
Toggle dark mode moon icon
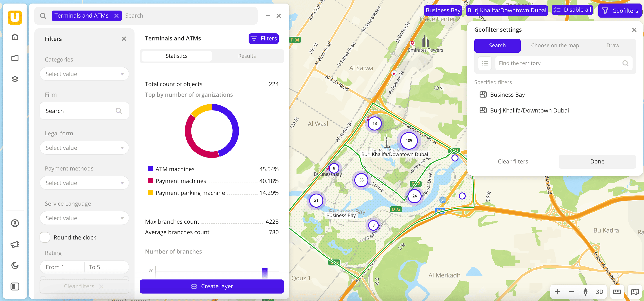(x=15, y=265)
